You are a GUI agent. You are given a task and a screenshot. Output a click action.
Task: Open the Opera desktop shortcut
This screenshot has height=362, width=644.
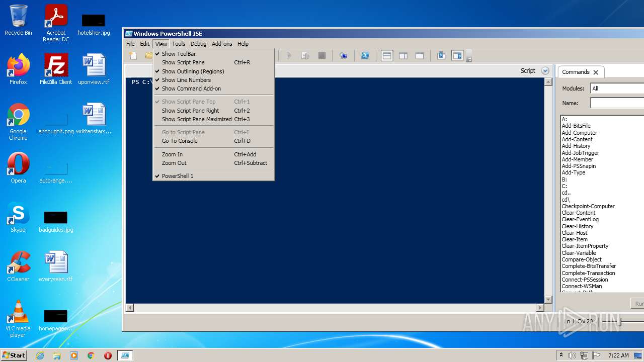point(18,168)
